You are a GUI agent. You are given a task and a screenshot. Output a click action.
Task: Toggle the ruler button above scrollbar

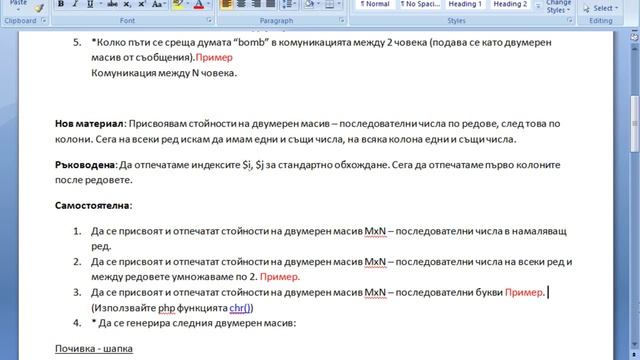635,37
